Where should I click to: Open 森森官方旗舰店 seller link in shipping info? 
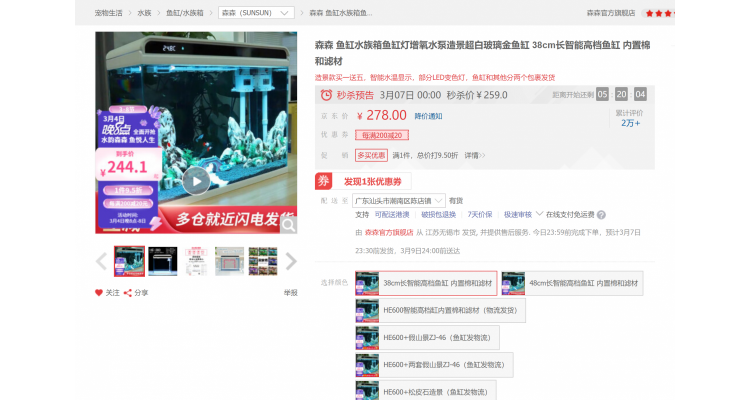[389, 232]
